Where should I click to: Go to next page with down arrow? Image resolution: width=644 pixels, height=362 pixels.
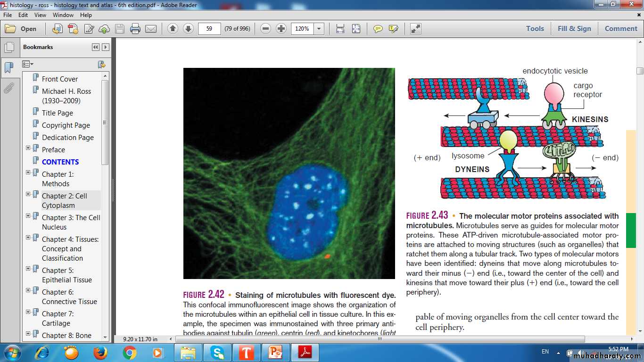[x=188, y=29]
